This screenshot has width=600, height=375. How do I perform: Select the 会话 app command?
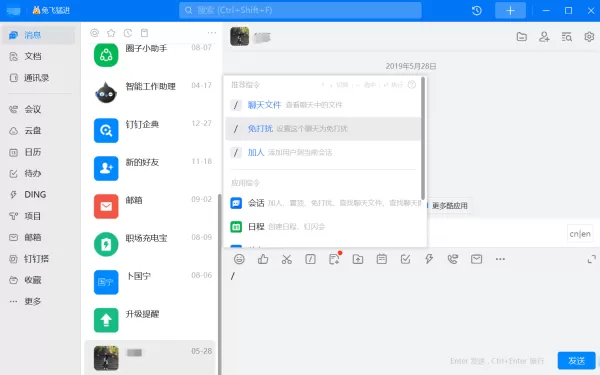tap(324, 203)
